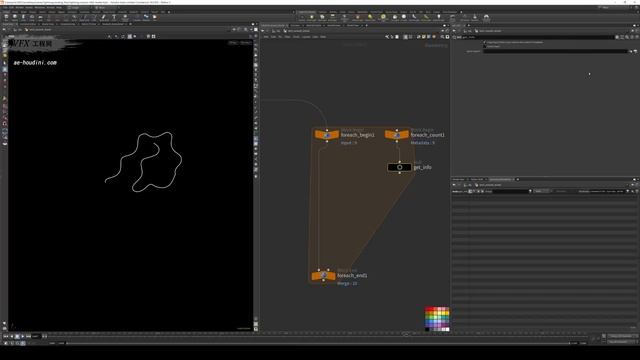Viewport: 640px width, 360px height.
Task: Pick the white swatch in color palette
Action: coord(447,329)
